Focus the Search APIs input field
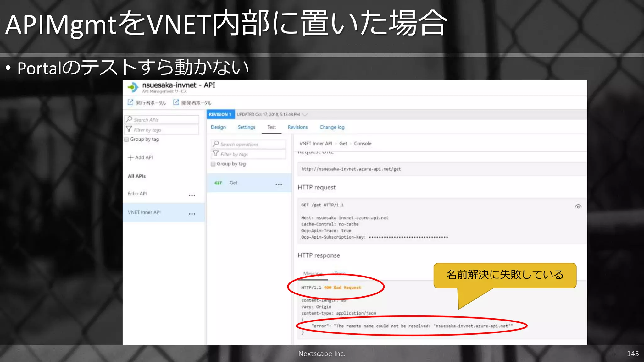This screenshot has height=362, width=644. (x=162, y=120)
